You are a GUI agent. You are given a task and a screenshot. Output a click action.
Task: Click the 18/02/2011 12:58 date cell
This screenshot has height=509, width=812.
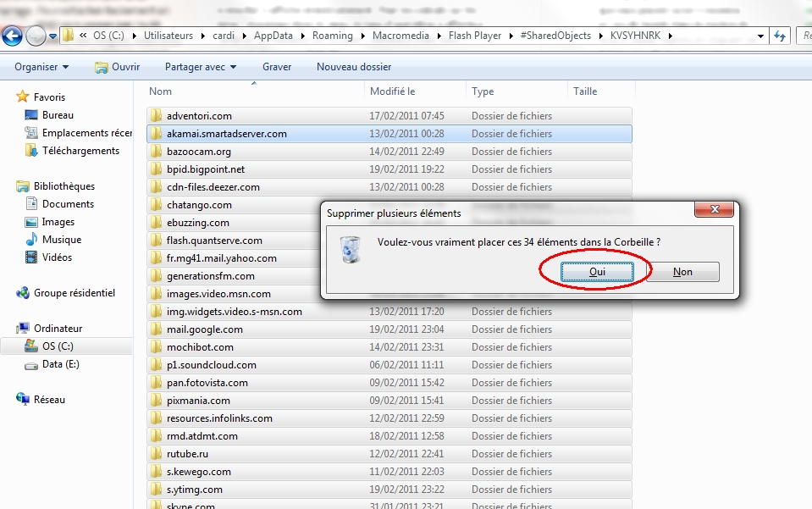[x=406, y=436]
